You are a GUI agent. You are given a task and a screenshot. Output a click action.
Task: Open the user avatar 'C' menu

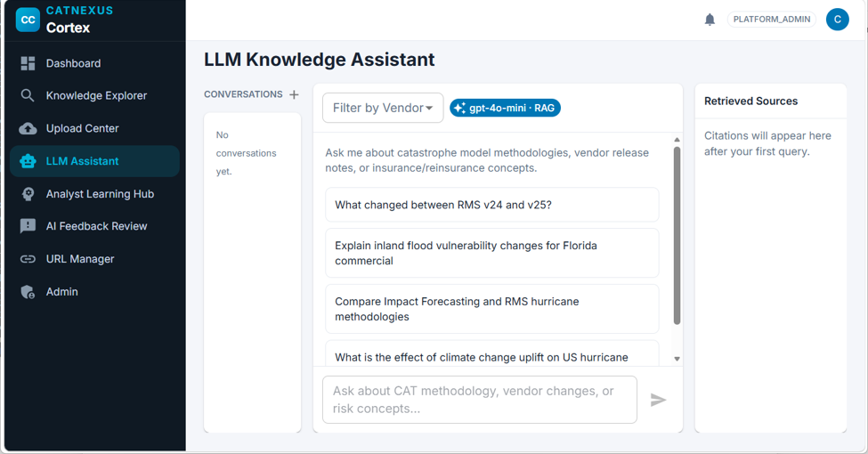coord(838,20)
